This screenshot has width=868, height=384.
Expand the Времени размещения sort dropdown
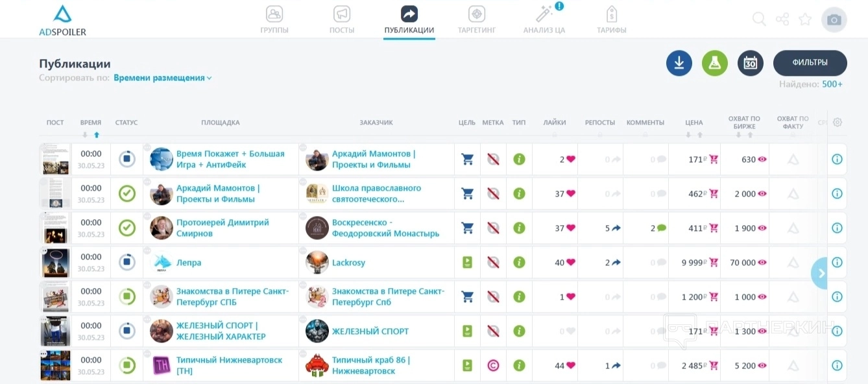coord(163,78)
